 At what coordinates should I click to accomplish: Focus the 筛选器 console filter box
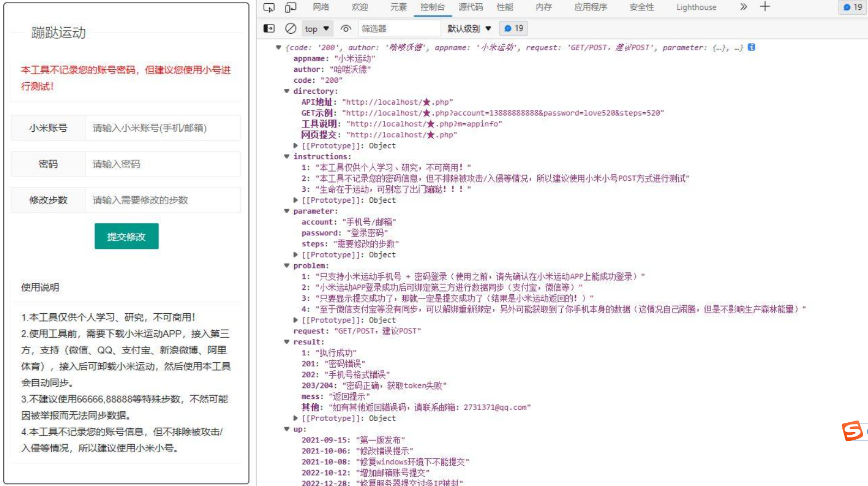point(399,28)
